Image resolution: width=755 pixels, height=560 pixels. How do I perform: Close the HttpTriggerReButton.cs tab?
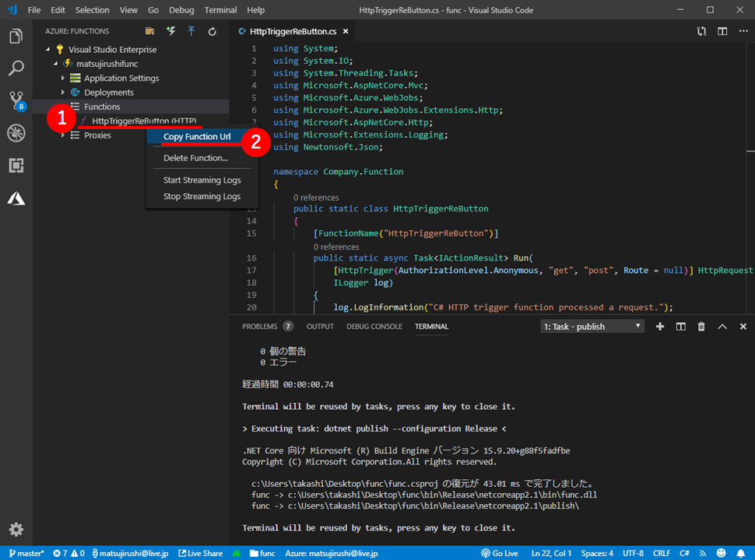tap(346, 31)
